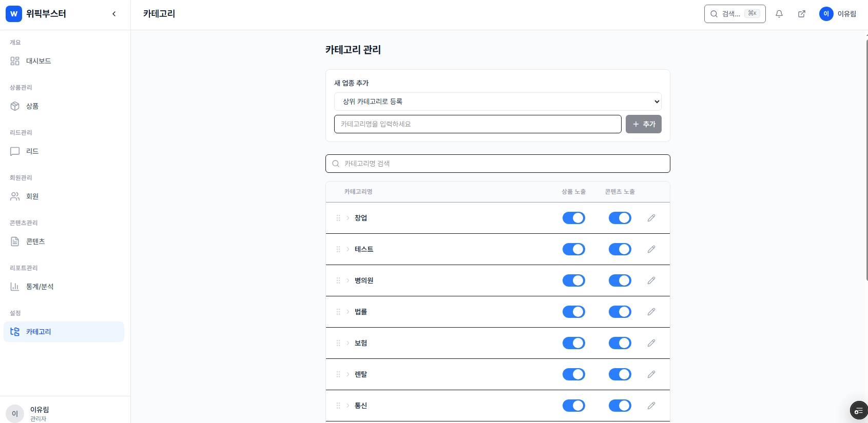Open the notifications bell

pos(779,14)
